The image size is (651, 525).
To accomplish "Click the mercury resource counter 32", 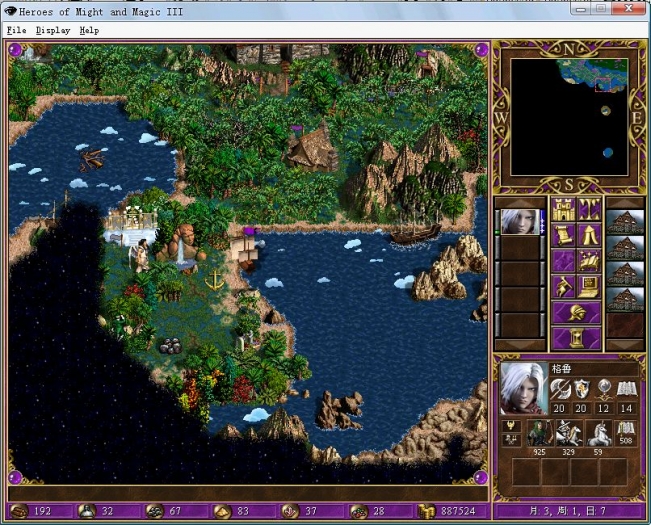I will [108, 511].
